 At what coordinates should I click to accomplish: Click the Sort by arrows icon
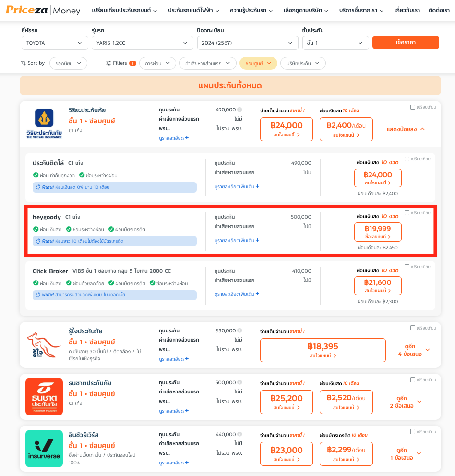click(23, 63)
